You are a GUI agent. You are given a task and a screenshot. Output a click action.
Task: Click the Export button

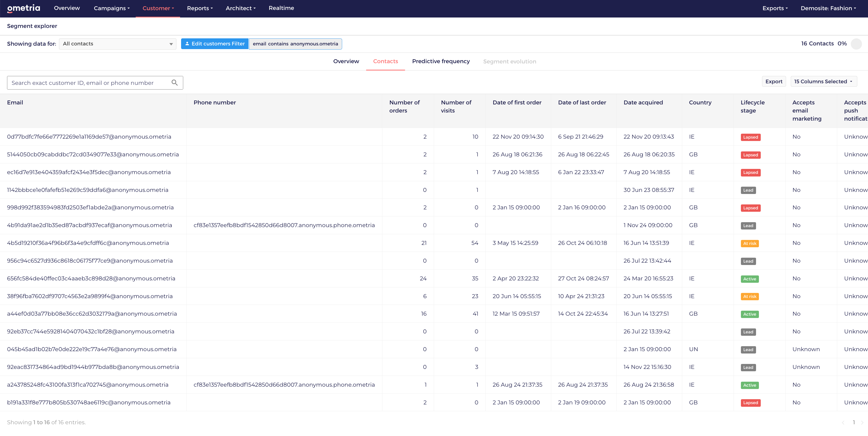point(774,82)
